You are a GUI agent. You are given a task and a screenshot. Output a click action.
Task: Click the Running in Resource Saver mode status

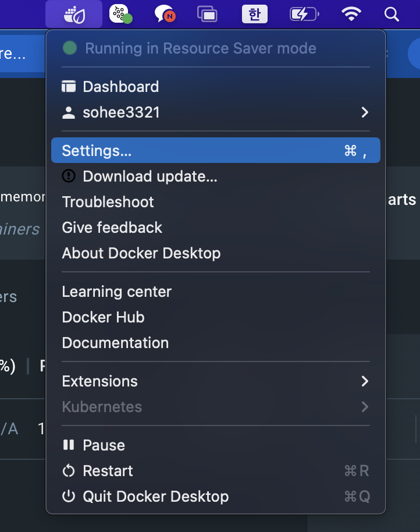pos(201,48)
